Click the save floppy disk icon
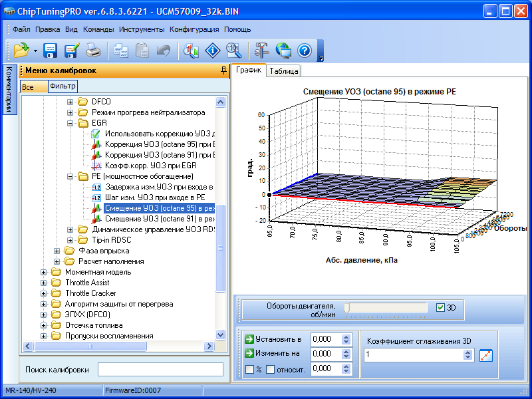The image size is (532, 399). 51,50
